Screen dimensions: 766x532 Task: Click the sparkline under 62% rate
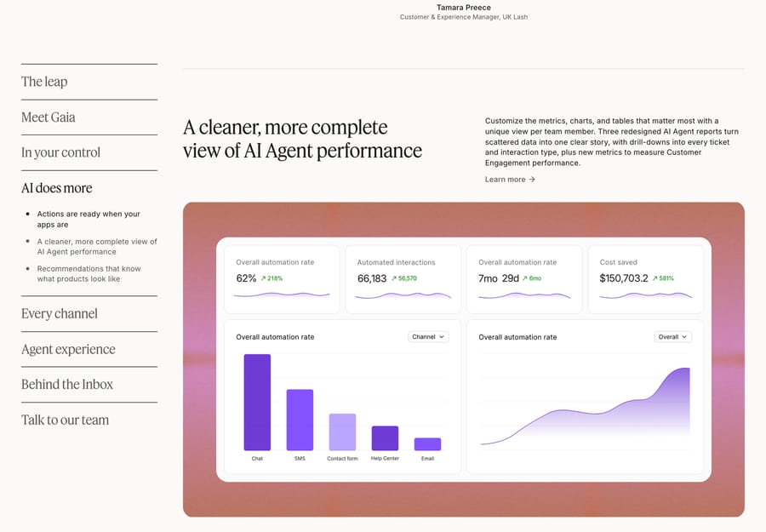coord(282,295)
